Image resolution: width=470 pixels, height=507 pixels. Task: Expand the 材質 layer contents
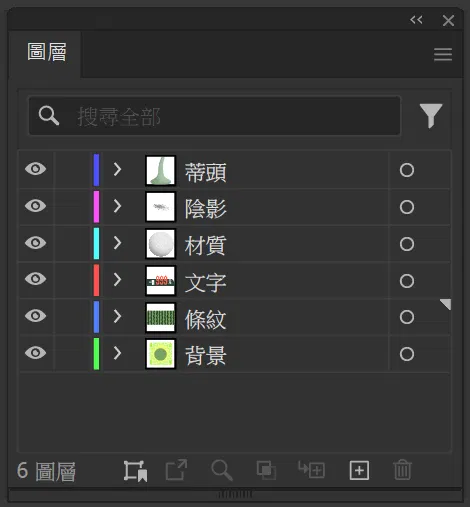point(117,243)
